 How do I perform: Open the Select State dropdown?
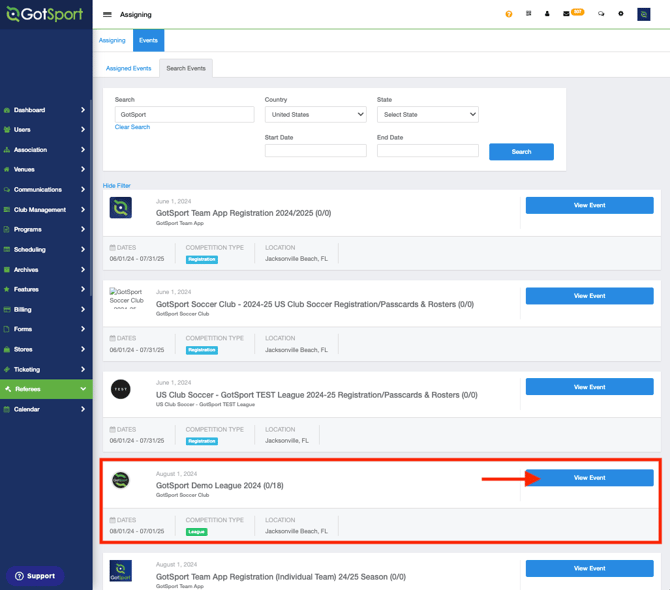click(428, 114)
